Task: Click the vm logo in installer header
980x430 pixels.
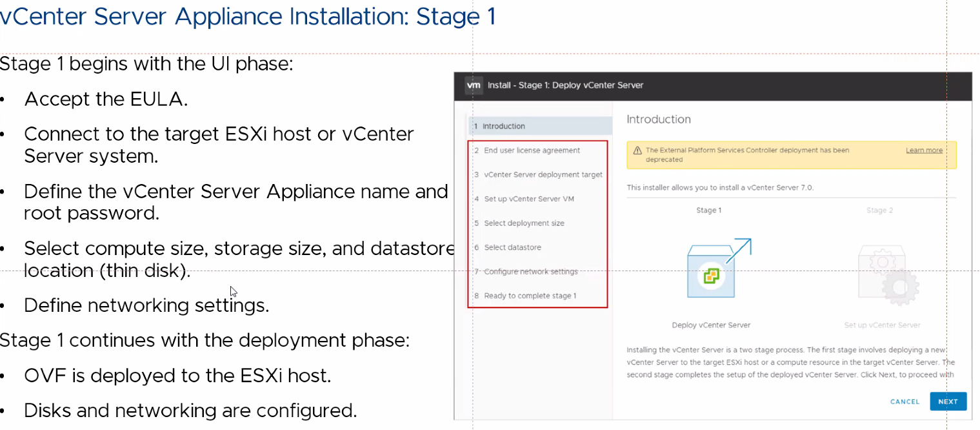Action: pyautogui.click(x=474, y=85)
